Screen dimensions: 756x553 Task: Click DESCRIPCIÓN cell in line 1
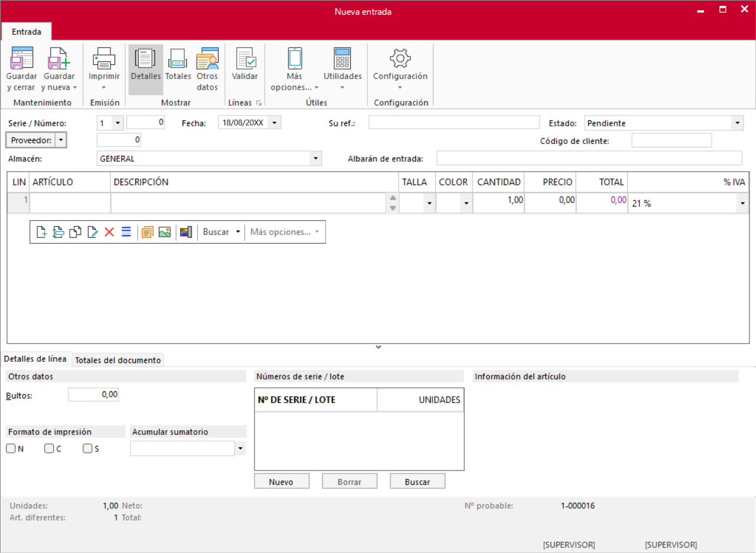coord(249,203)
